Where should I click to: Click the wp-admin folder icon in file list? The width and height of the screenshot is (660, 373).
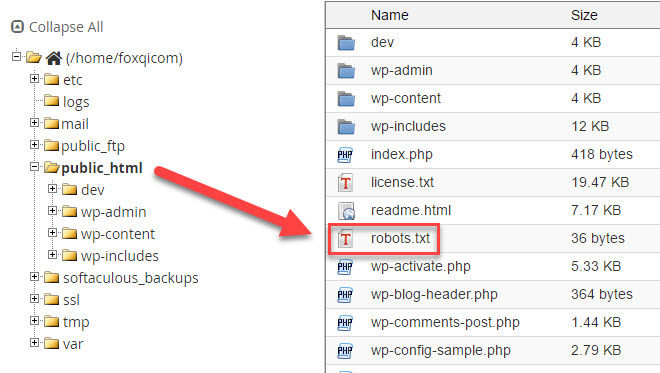pyautogui.click(x=346, y=71)
